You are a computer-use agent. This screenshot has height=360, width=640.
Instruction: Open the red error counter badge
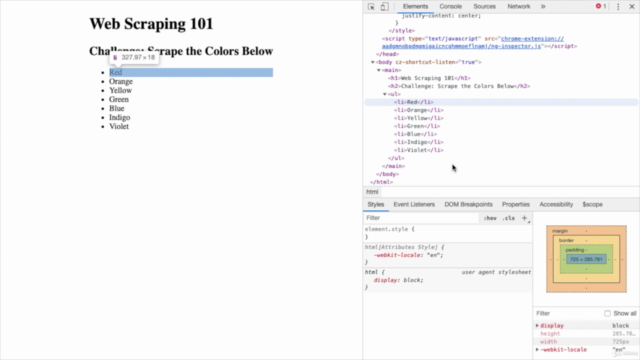(x=600, y=7)
